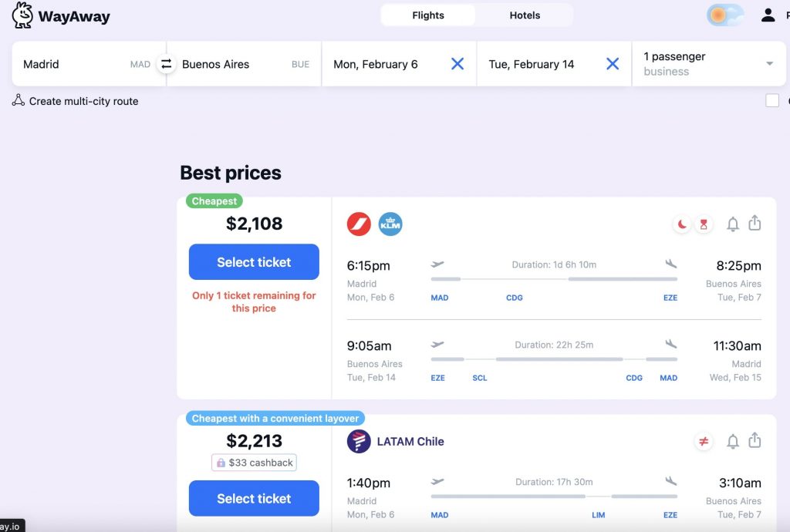Click the CDG layover code on outbound flight
This screenshot has width=790, height=532.
pyautogui.click(x=515, y=298)
